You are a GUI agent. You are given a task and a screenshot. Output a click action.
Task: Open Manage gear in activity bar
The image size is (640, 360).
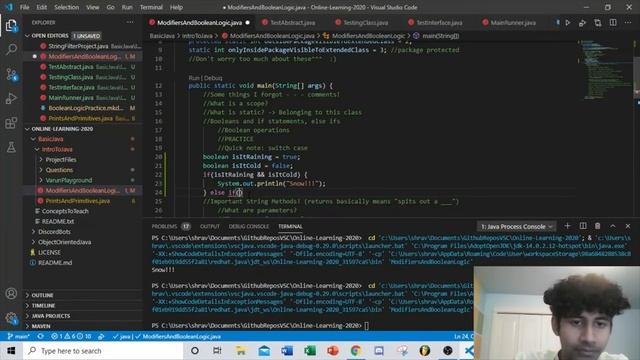pos(11,318)
